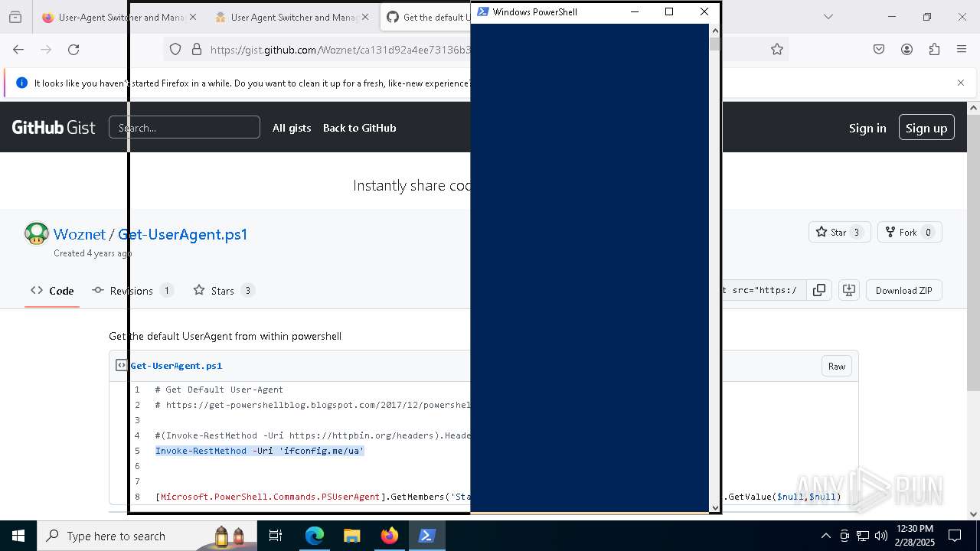Viewport: 980px width, 551px height.
Task: Open File Explorer from taskbar
Action: pyautogui.click(x=351, y=536)
